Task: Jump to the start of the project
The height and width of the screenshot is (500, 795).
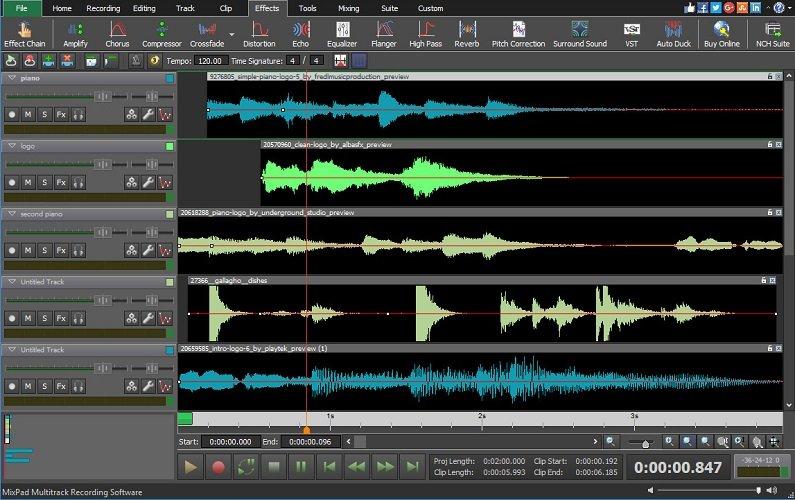Action: [x=329, y=467]
